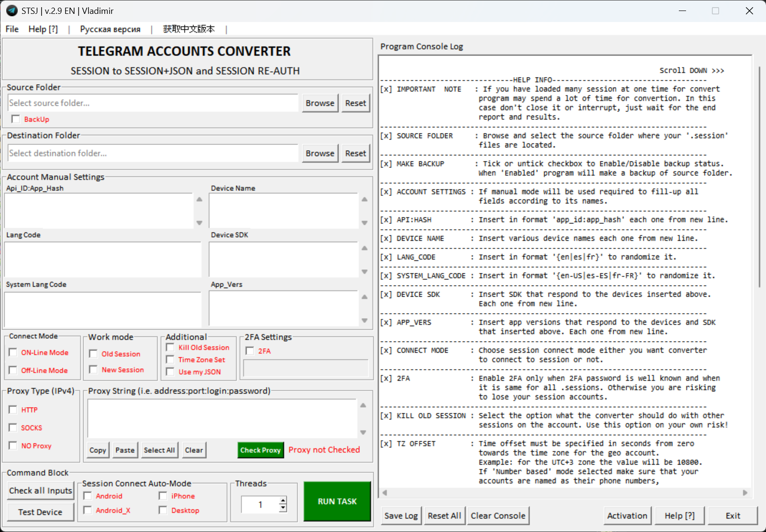The height and width of the screenshot is (532, 766).
Task: Tick iPhone auto-mode checkbox
Action: 163,496
